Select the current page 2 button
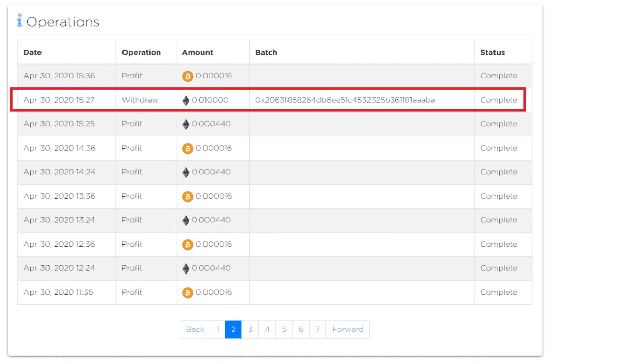 [x=233, y=329]
